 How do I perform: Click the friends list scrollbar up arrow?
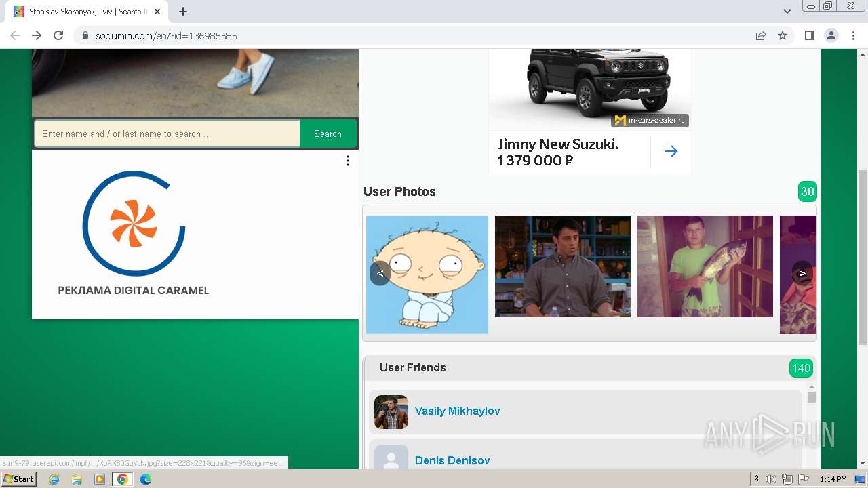(812, 387)
